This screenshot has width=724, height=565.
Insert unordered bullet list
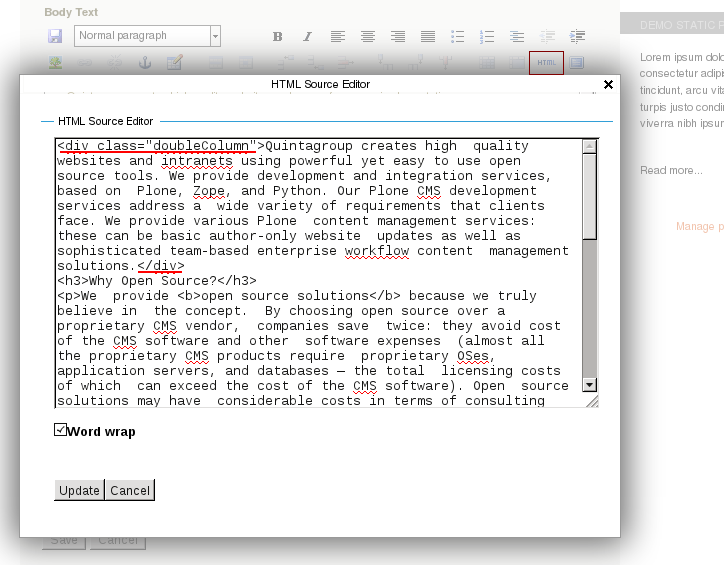458,37
